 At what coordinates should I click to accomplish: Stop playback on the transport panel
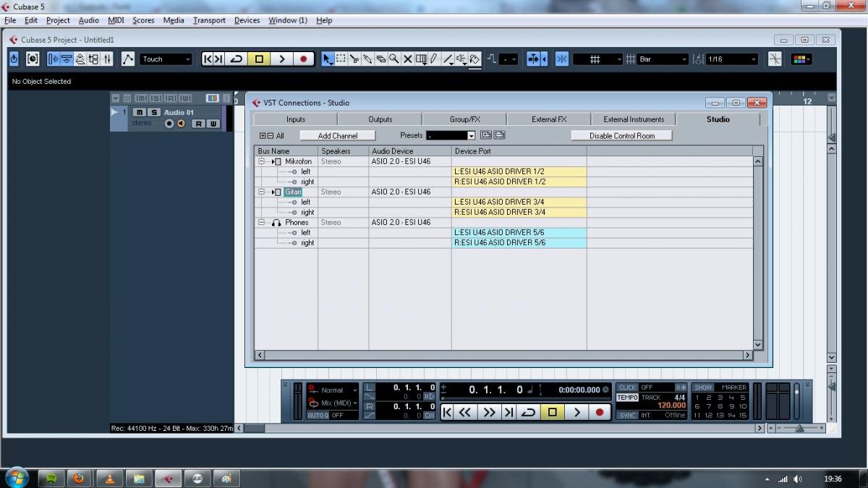(x=553, y=412)
